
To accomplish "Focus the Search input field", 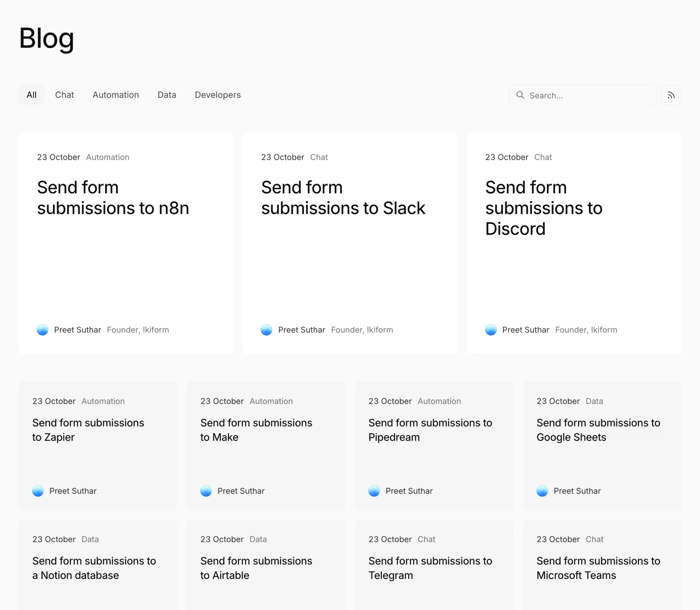I will pyautogui.click(x=582, y=95).
